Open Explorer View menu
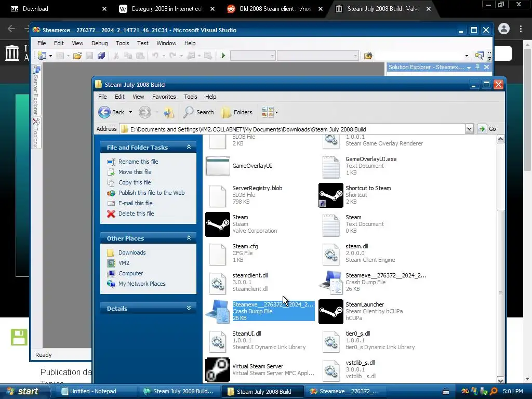This screenshot has width=532, height=399. click(138, 97)
